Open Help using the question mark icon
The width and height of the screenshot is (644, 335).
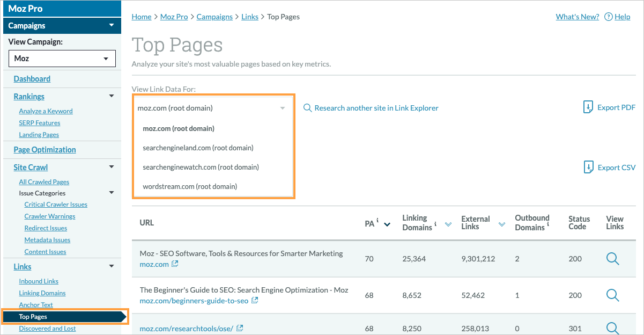(x=608, y=17)
